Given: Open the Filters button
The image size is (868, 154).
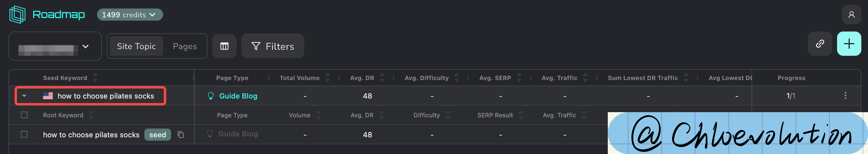Looking at the screenshot, I should tap(273, 46).
